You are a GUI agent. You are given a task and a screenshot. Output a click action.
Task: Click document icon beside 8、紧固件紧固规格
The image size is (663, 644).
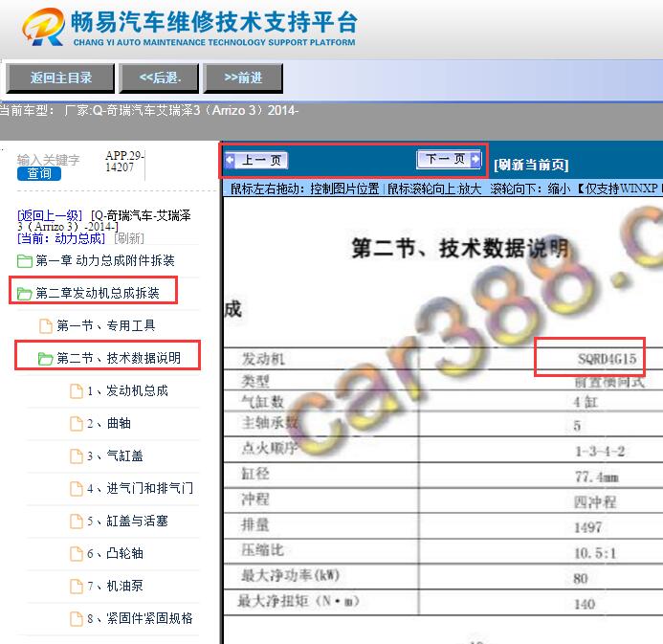point(77,619)
